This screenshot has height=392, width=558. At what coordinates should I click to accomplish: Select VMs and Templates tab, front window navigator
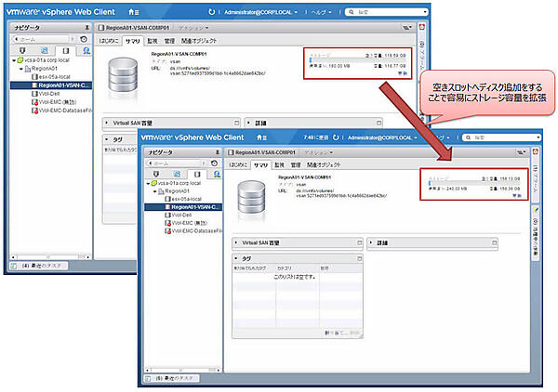(177, 174)
